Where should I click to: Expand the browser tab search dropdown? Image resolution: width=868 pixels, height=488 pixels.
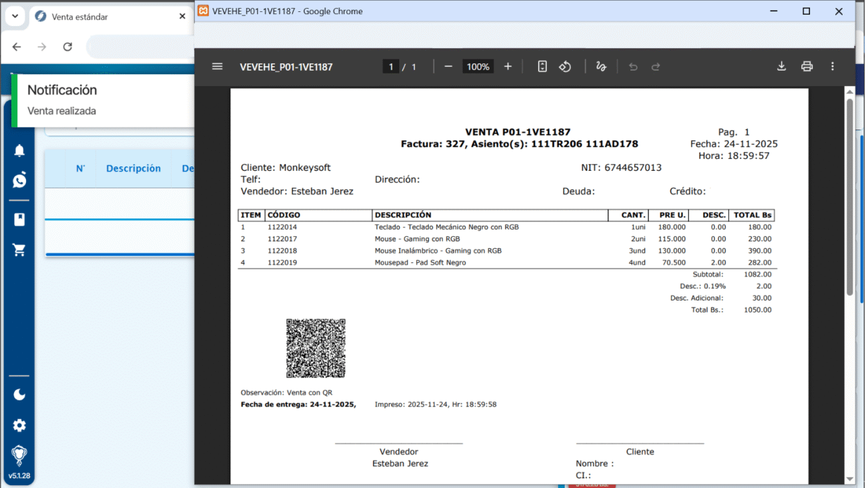coord(15,16)
